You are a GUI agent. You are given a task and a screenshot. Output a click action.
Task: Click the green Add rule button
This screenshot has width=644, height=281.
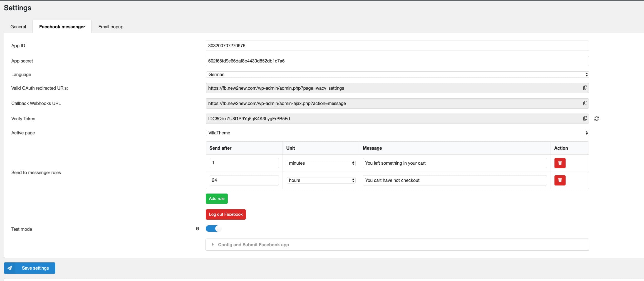click(x=217, y=199)
